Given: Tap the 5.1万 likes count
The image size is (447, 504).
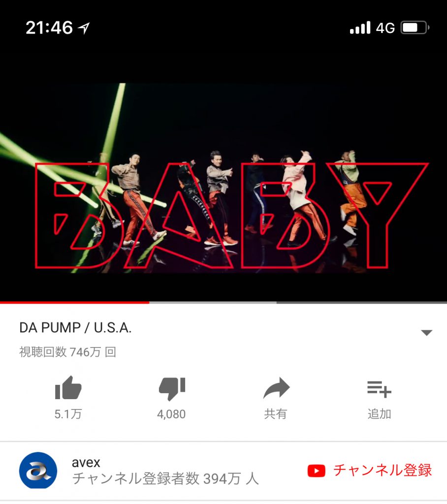Looking at the screenshot, I should click(x=68, y=414).
